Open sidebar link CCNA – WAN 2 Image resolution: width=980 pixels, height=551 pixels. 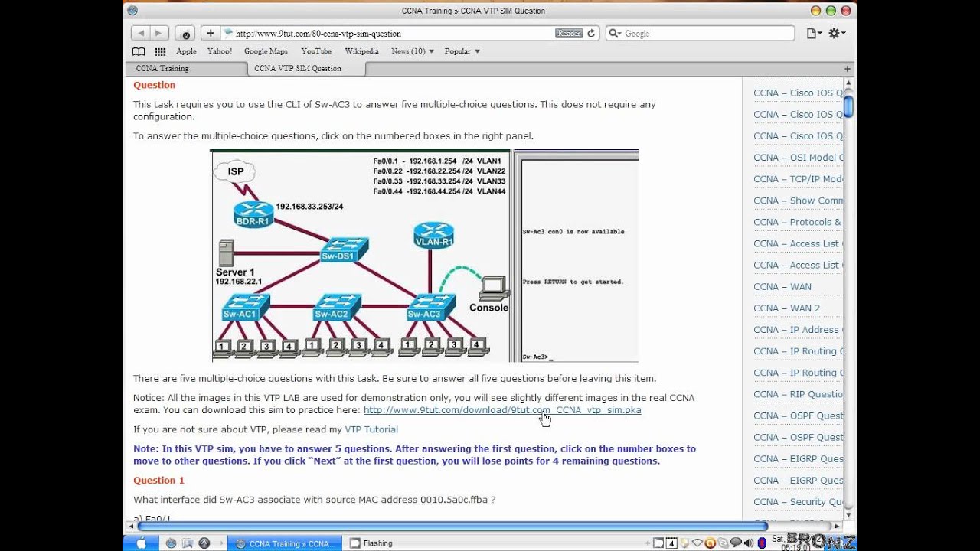pyautogui.click(x=786, y=308)
